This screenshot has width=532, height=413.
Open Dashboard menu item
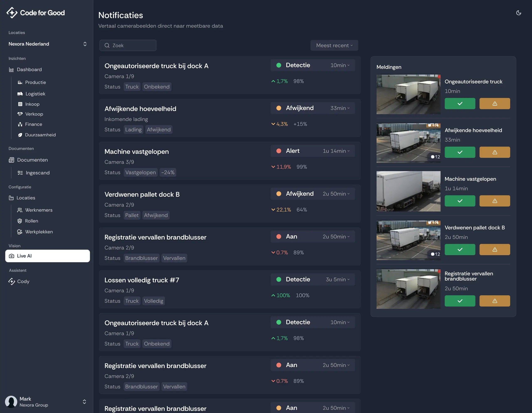click(29, 70)
